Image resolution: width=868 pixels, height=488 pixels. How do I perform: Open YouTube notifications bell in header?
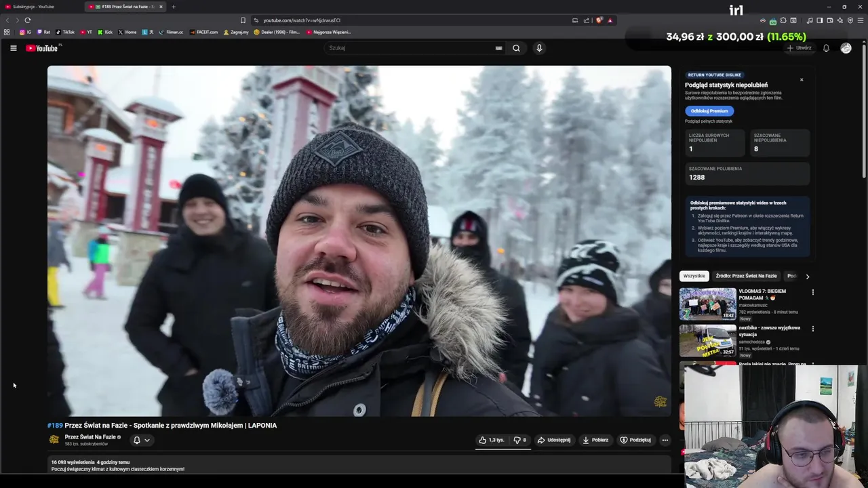pos(826,48)
